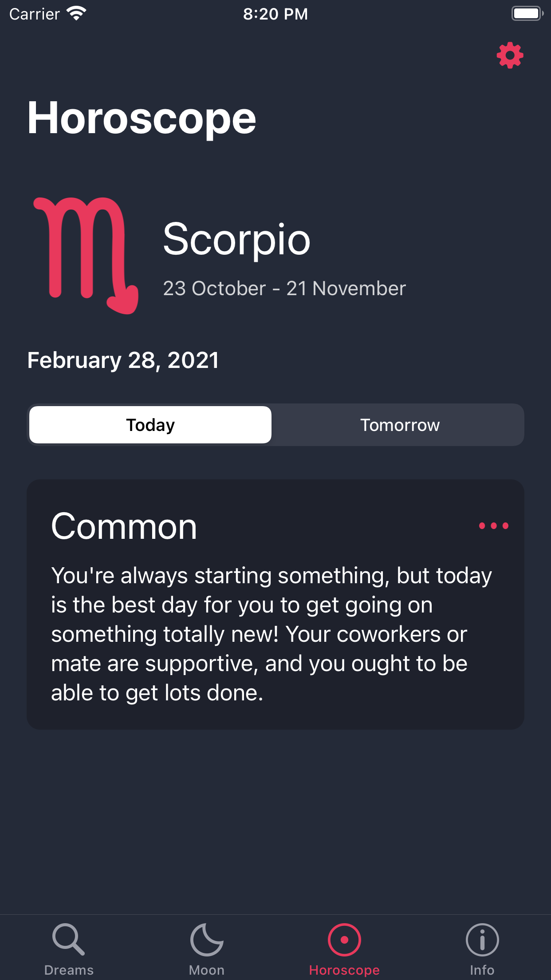Open the Moon tab label

pyautogui.click(x=207, y=970)
